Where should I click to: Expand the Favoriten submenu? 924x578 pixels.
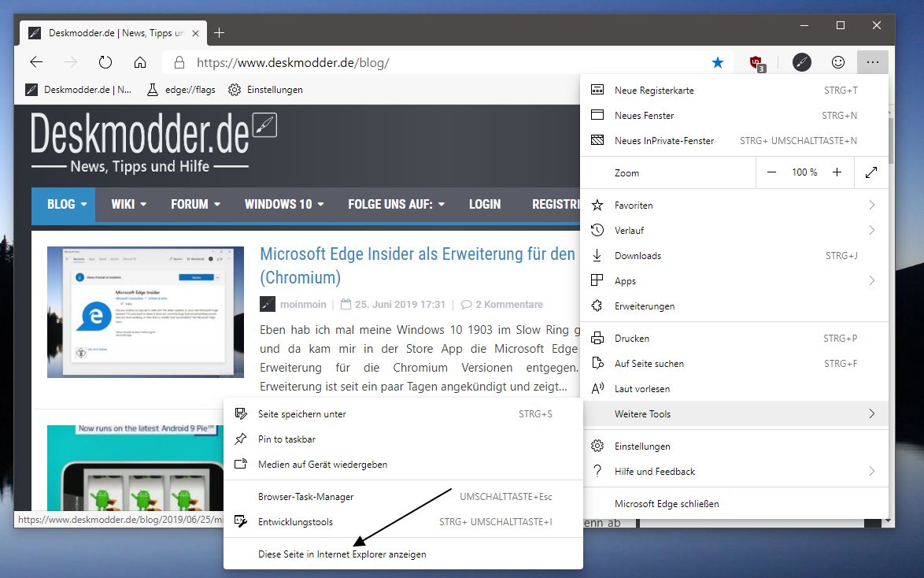734,206
